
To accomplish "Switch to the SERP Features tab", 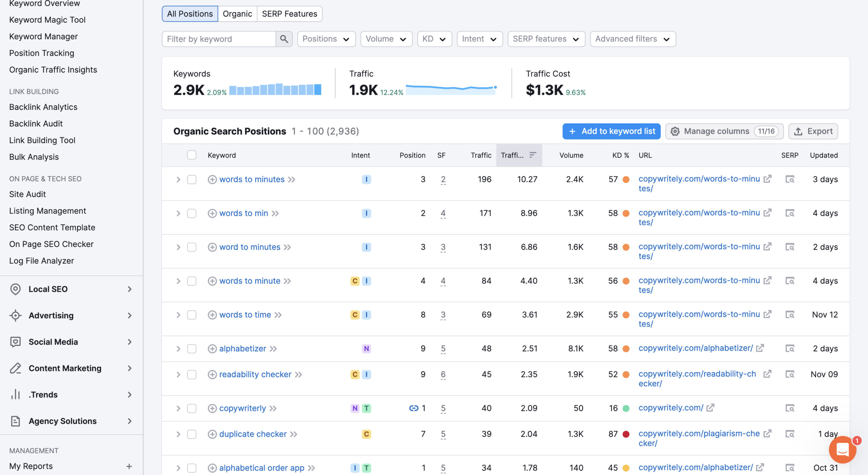I will [289, 14].
